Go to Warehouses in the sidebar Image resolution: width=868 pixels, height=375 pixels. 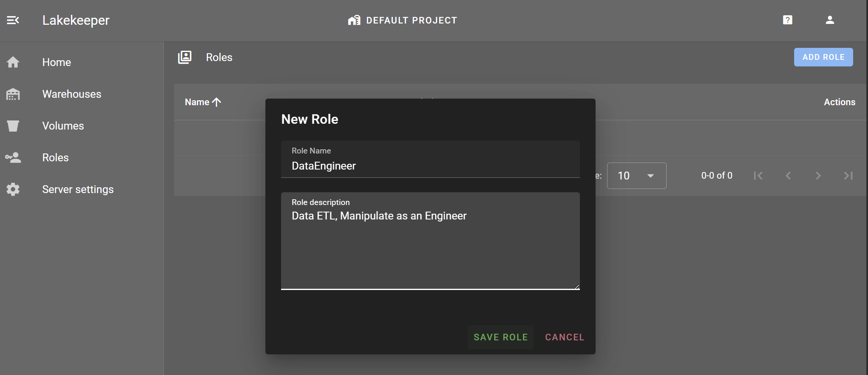click(71, 94)
